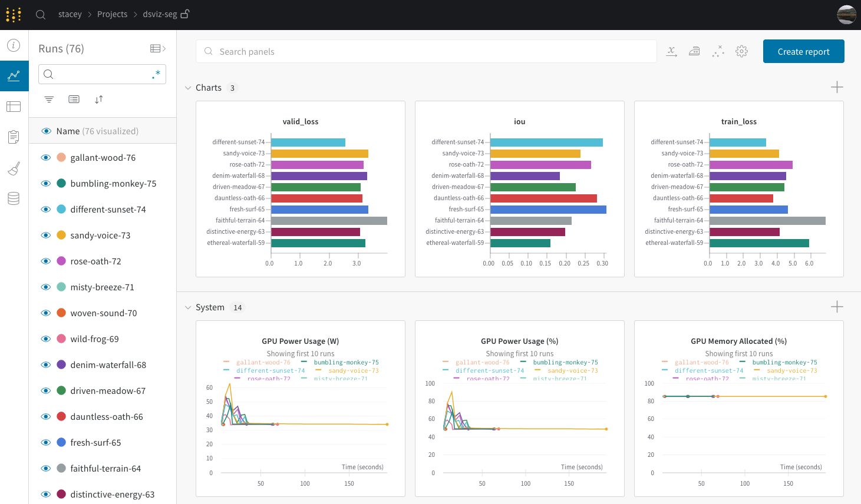The width and height of the screenshot is (861, 504).
Task: Collapse the Charts section
Action: (188, 88)
